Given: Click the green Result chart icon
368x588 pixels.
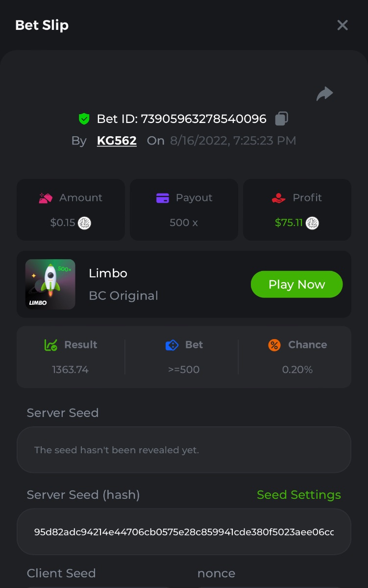Looking at the screenshot, I should coord(51,345).
